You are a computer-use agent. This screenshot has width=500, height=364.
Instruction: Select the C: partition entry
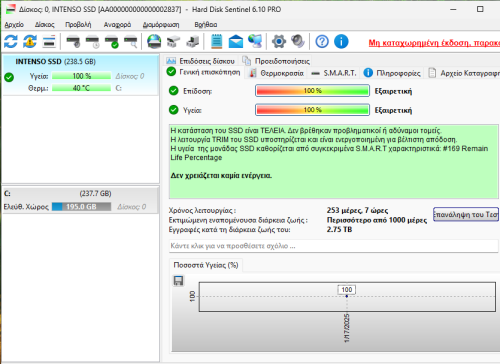click(x=80, y=200)
